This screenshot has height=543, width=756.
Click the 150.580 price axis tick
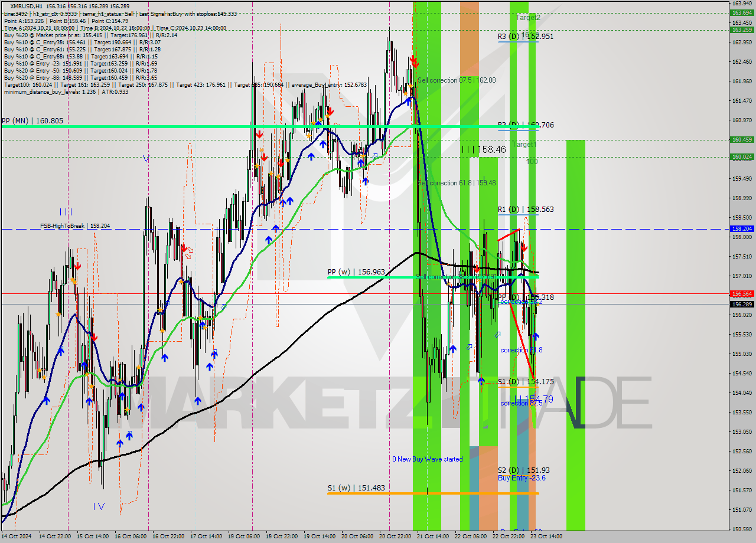click(x=742, y=529)
